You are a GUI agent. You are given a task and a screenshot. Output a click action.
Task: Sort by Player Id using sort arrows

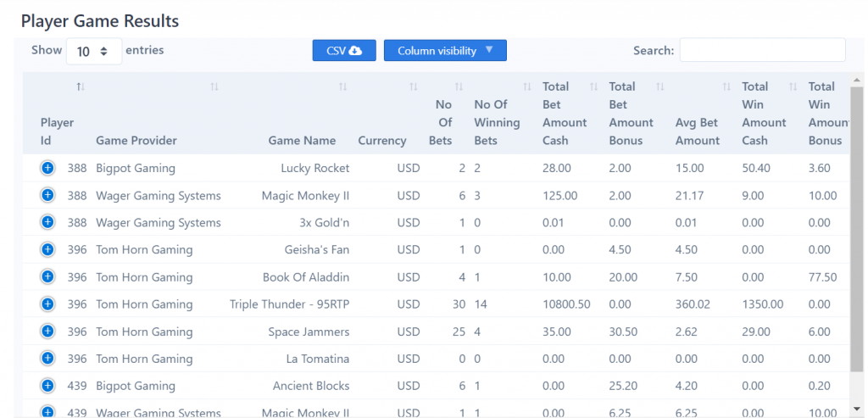[81, 86]
